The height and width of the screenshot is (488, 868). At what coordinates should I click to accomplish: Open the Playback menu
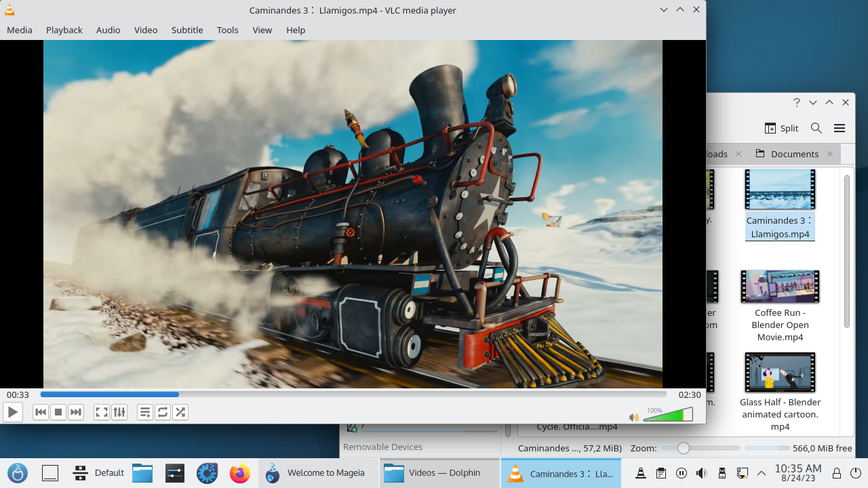[64, 30]
